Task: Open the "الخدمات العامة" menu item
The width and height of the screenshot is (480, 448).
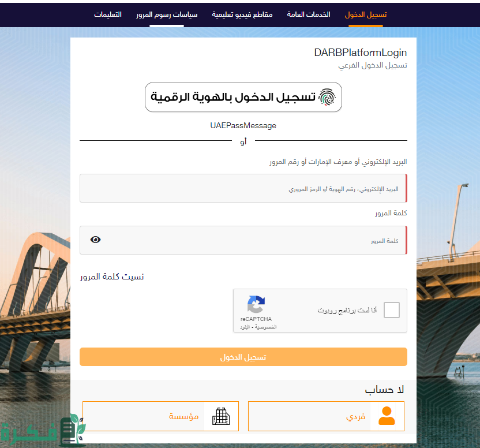Action: click(309, 14)
